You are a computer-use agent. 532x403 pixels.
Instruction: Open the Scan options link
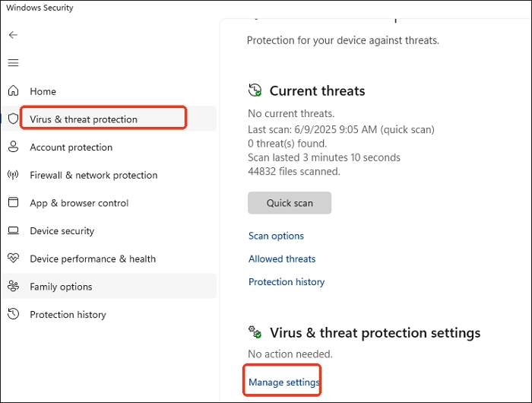(276, 236)
